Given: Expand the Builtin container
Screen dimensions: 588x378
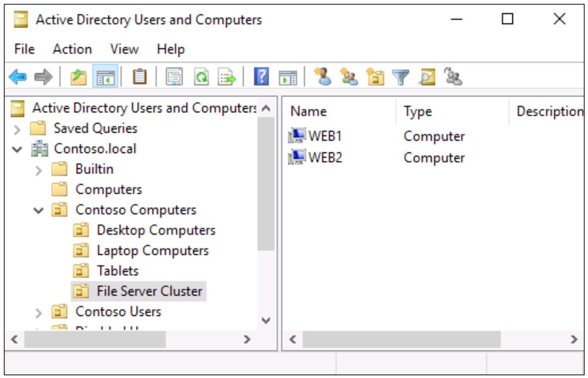Looking at the screenshot, I should pos(38,170).
